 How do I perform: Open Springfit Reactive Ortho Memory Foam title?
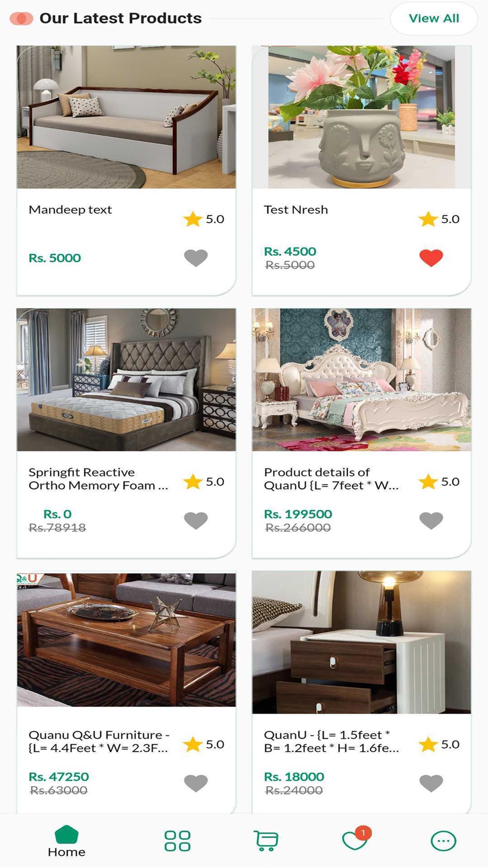pos(98,479)
